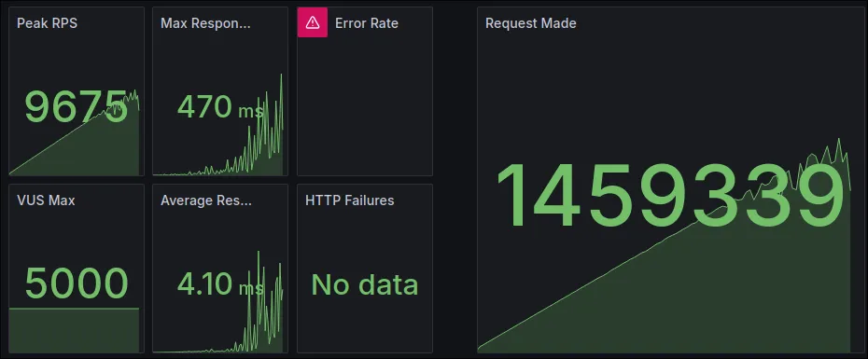Open the Max Response panel title
Image resolution: width=868 pixels, height=359 pixels.
click(205, 23)
